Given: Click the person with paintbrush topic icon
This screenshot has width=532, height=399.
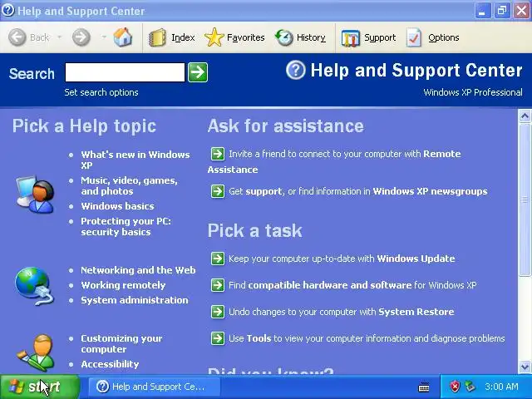Looking at the screenshot, I should point(36,352).
